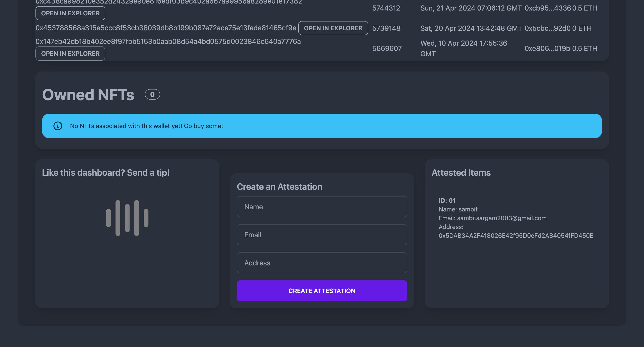
Task: Open in explorer the transaction from block 5744312
Action: [x=70, y=13]
